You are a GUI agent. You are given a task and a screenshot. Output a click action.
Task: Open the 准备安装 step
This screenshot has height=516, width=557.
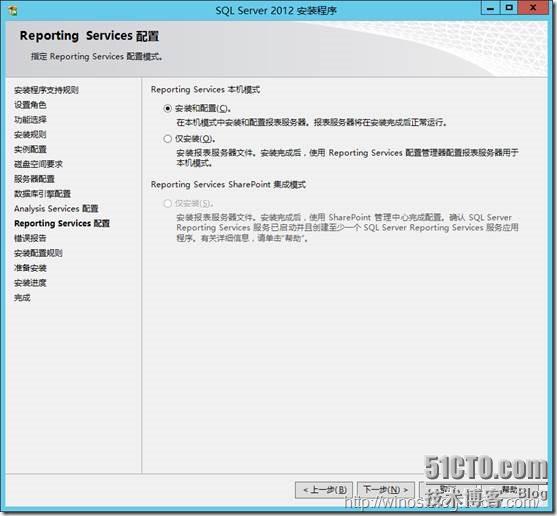coord(30,268)
